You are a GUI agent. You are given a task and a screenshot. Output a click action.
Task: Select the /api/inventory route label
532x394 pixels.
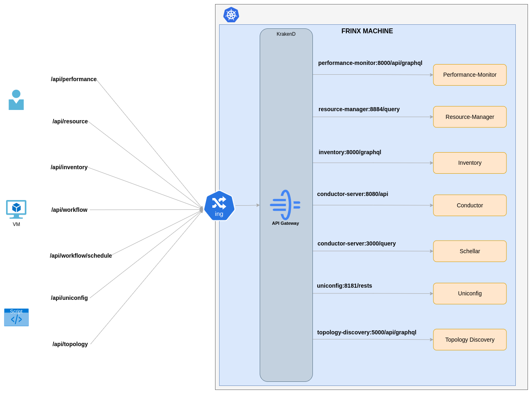(x=69, y=167)
